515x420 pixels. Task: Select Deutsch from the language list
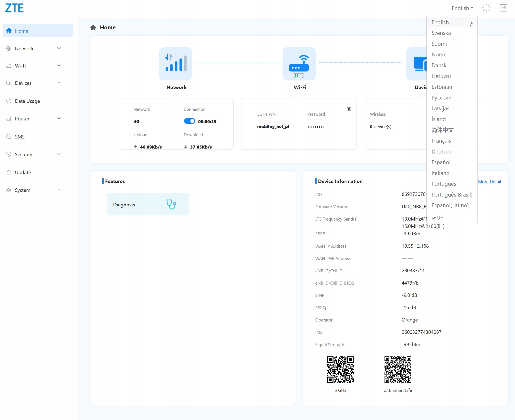click(441, 151)
